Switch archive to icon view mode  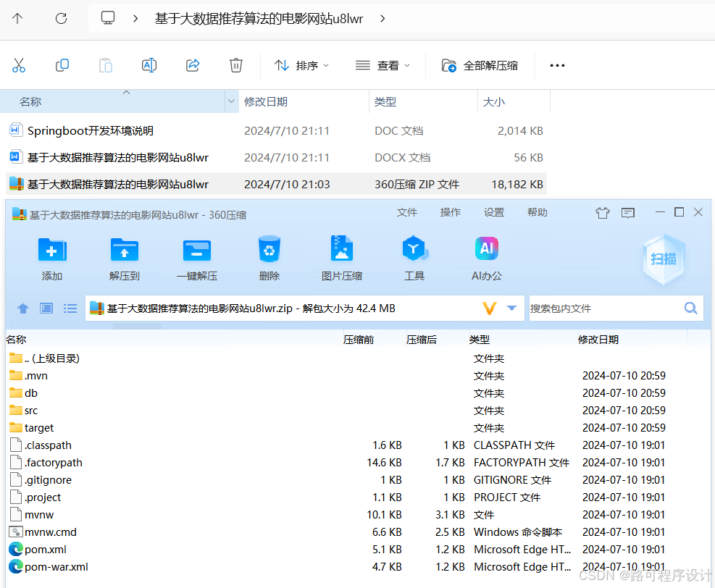point(46,308)
